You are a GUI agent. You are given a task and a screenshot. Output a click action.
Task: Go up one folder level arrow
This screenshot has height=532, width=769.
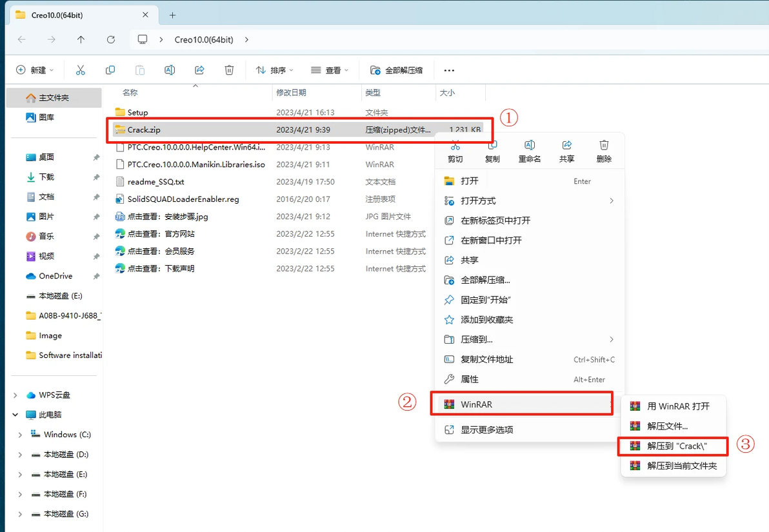click(x=81, y=40)
